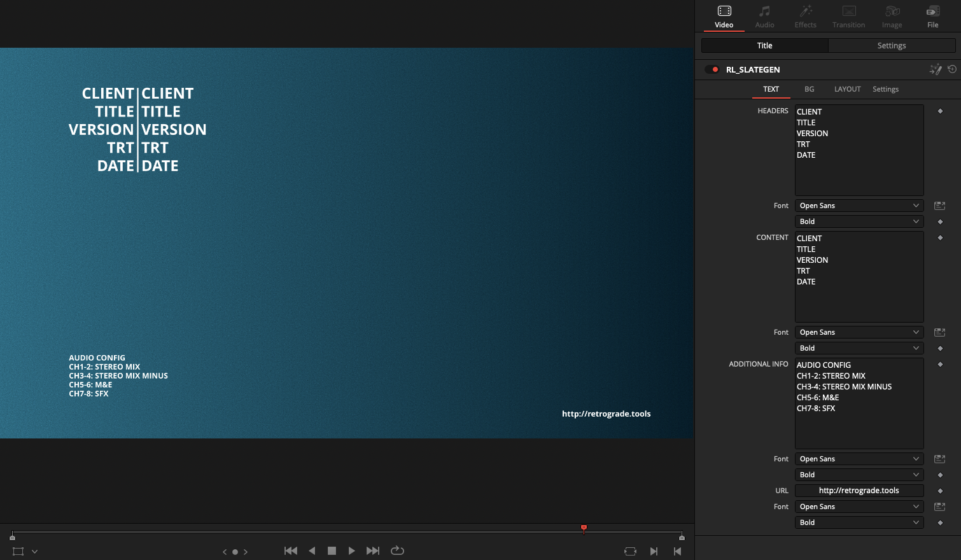
Task: Open font browser icon for URL Font
Action: 939,507
